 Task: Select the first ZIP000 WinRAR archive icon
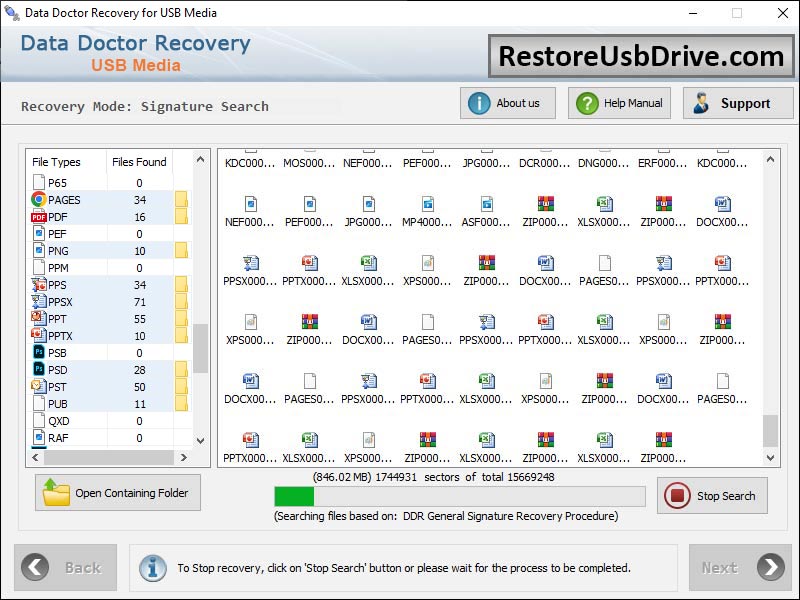(x=546, y=205)
